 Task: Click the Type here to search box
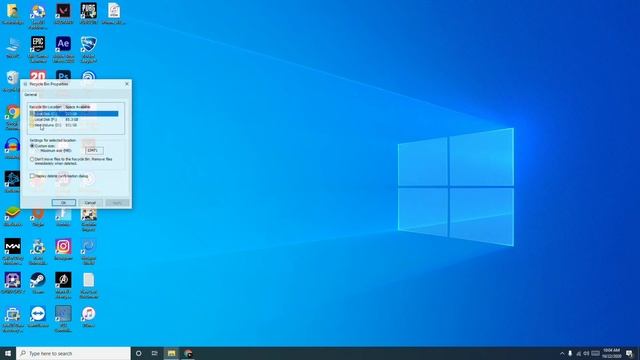[x=73, y=353]
